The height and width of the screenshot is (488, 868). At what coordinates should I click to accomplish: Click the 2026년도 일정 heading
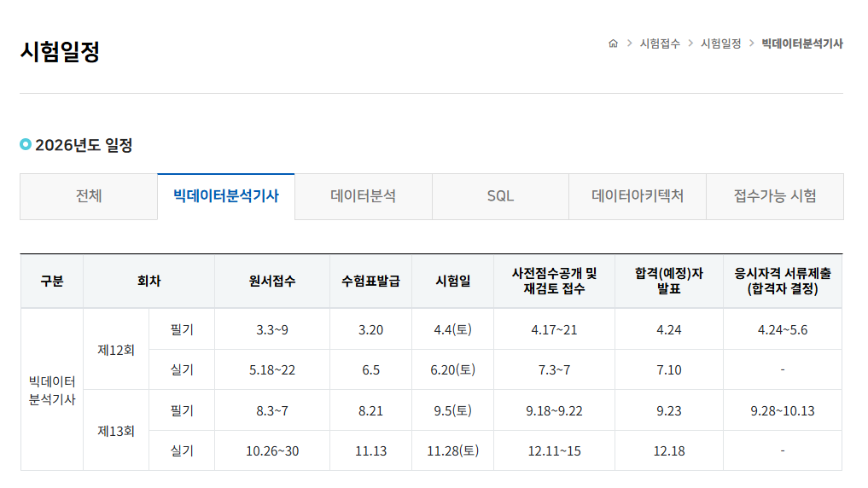pyautogui.click(x=84, y=145)
